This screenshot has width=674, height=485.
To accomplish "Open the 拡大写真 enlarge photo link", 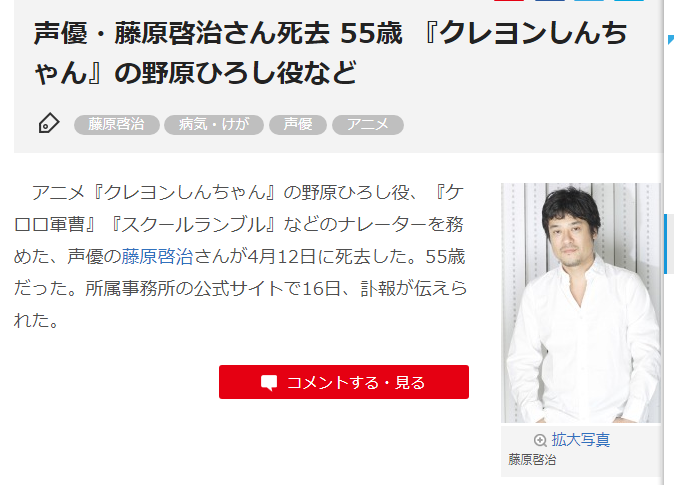I will coord(581,440).
